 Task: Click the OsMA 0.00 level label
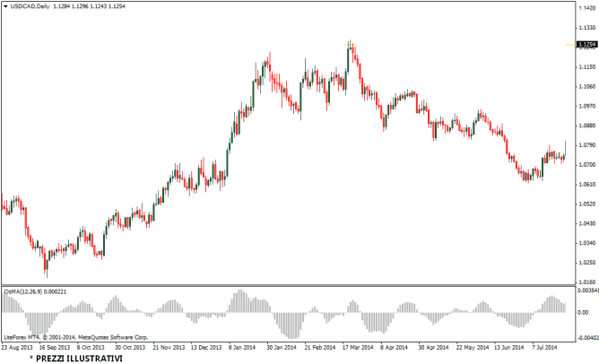pyautogui.click(x=585, y=313)
